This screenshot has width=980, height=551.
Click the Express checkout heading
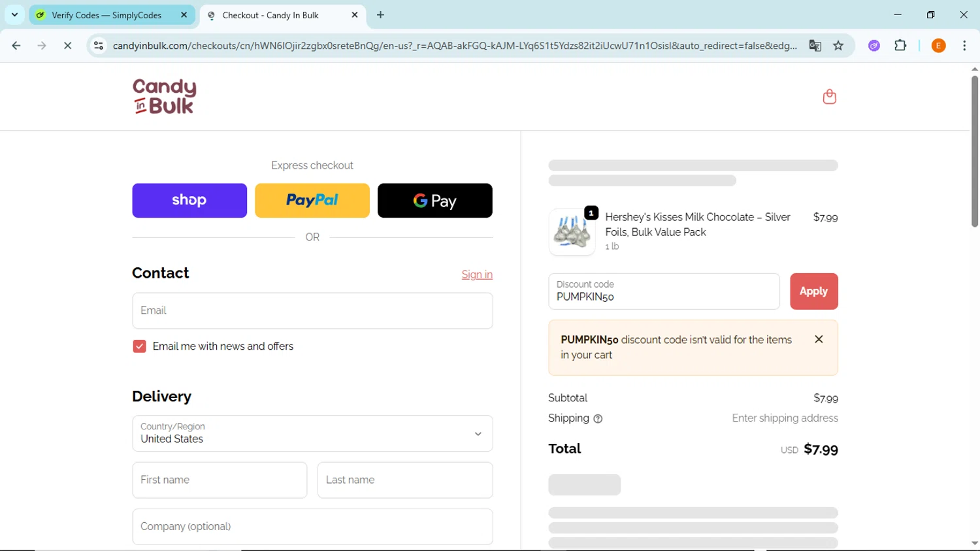tap(312, 165)
